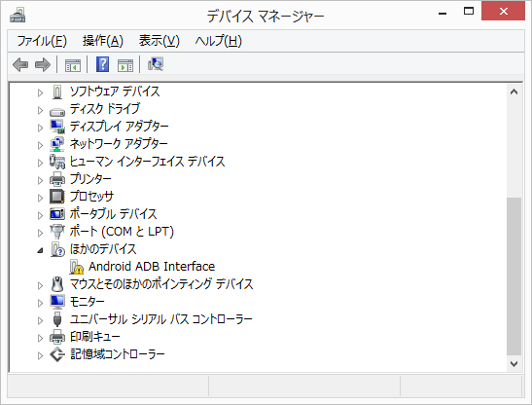Click the scrollbar up arrow
Viewport: 532px width, 405px height.
[x=514, y=92]
